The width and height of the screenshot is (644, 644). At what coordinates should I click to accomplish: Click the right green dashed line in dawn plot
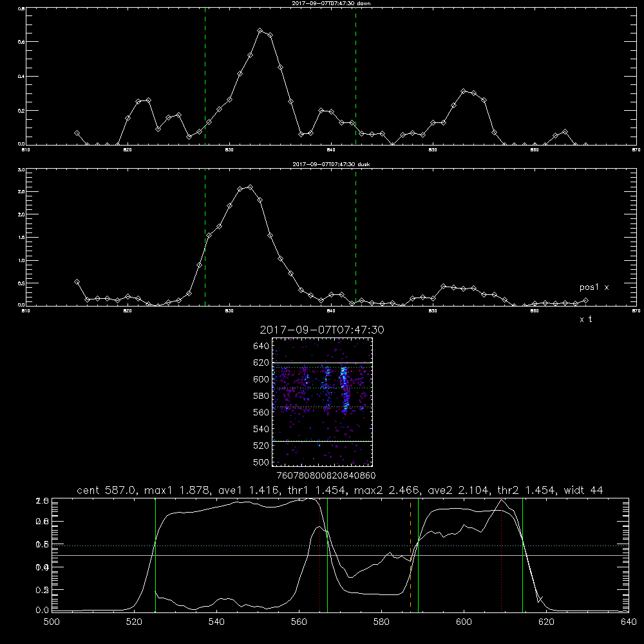point(355,78)
